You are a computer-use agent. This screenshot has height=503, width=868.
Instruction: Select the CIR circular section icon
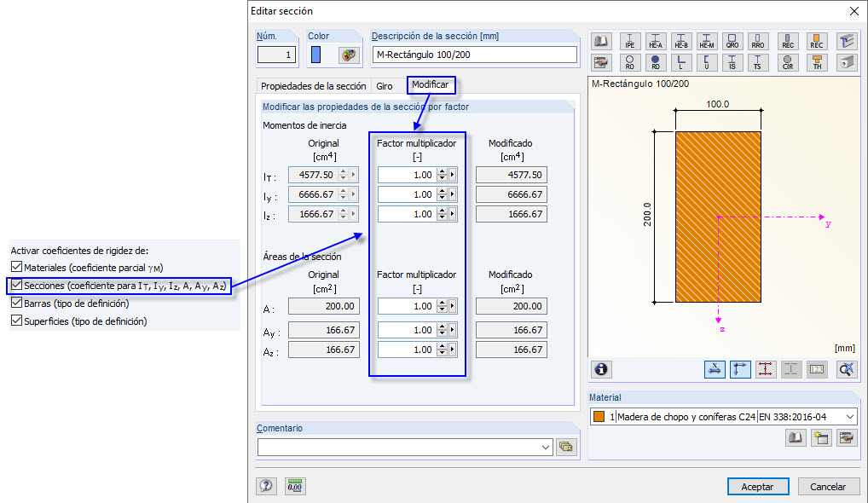point(788,61)
